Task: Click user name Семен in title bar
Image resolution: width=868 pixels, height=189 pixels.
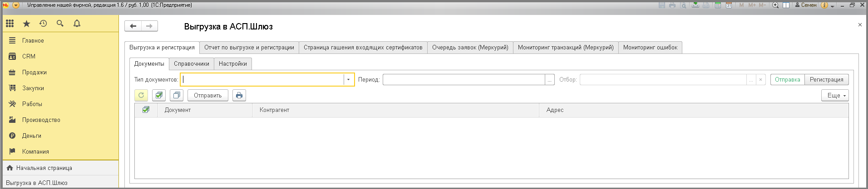Action: click(806, 5)
